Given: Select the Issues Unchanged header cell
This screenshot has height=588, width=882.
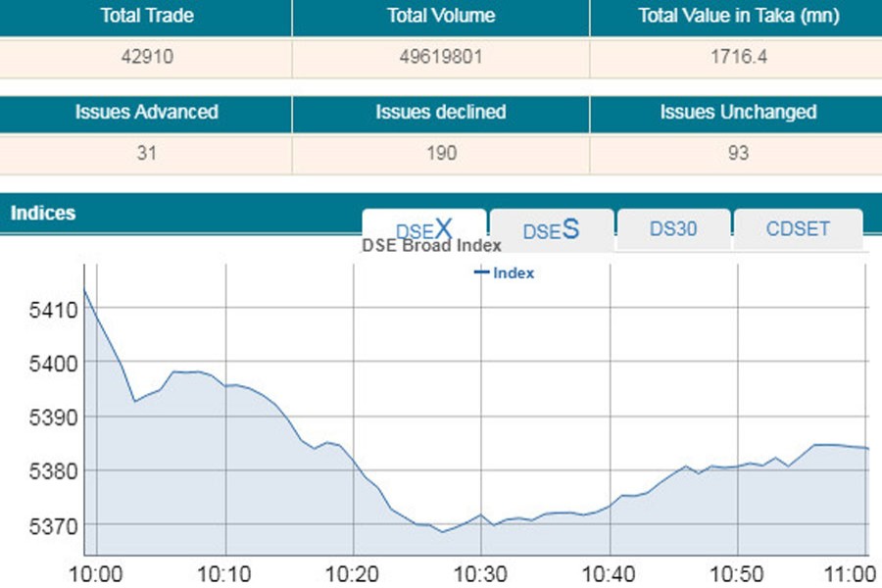Looking at the screenshot, I should (x=737, y=112).
